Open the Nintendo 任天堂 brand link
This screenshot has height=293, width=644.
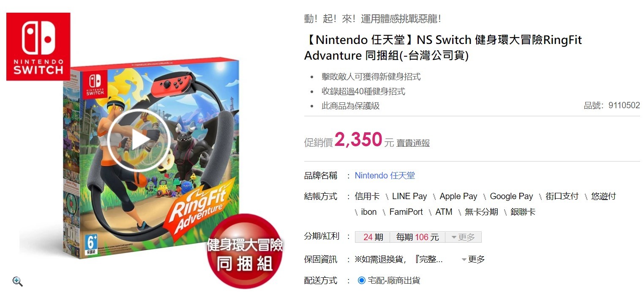point(385,175)
